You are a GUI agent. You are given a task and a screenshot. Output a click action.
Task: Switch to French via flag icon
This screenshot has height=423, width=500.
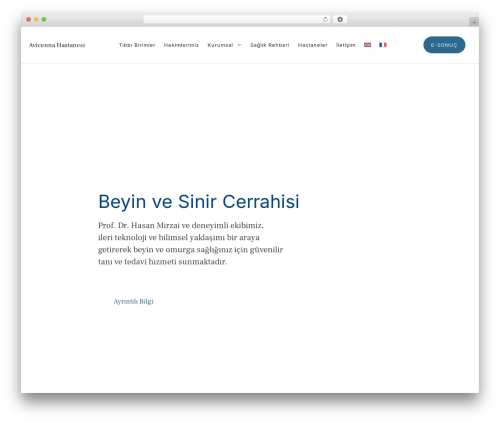pyautogui.click(x=383, y=45)
